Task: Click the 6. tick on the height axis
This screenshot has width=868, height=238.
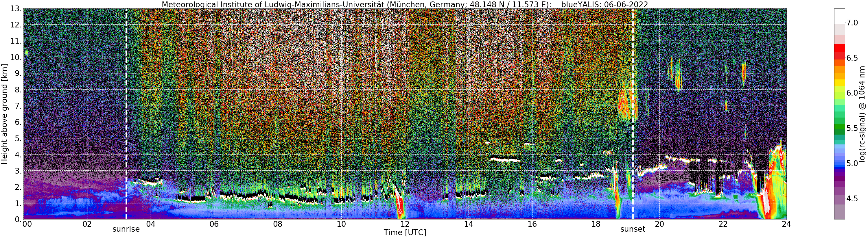Action: point(18,122)
